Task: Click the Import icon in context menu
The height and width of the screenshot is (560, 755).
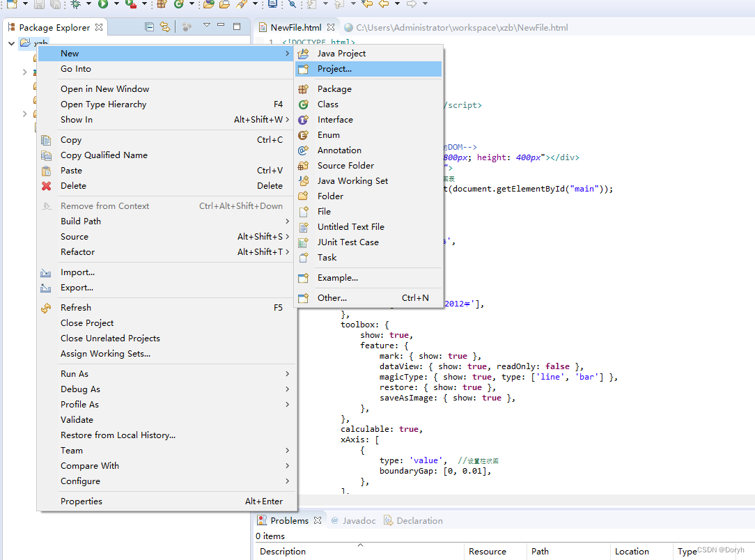Action: [x=46, y=273]
